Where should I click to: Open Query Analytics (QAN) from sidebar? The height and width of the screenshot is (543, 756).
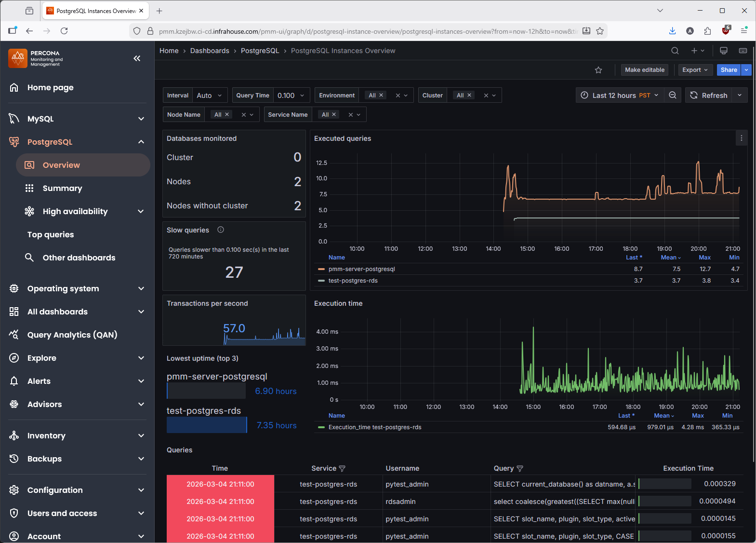(x=72, y=335)
